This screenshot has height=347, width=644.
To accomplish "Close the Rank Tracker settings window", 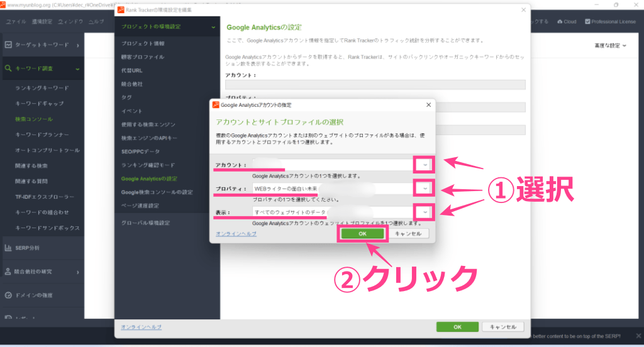I will pyautogui.click(x=523, y=10).
